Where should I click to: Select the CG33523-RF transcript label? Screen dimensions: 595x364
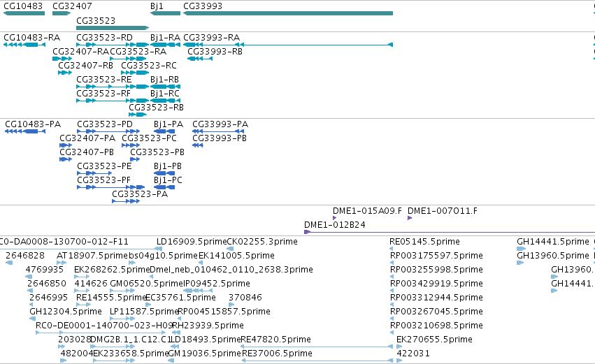pyautogui.click(x=103, y=94)
